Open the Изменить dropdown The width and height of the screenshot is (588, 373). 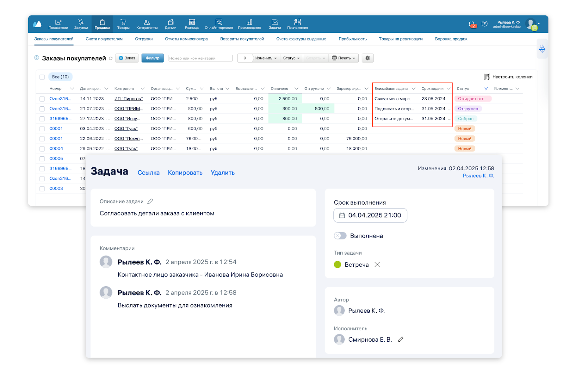point(266,58)
